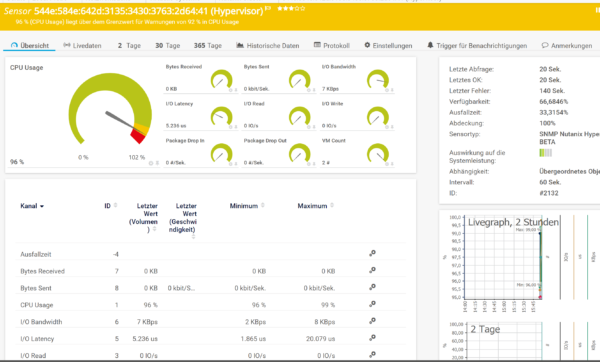Click the VM Count gauge

[378, 153]
